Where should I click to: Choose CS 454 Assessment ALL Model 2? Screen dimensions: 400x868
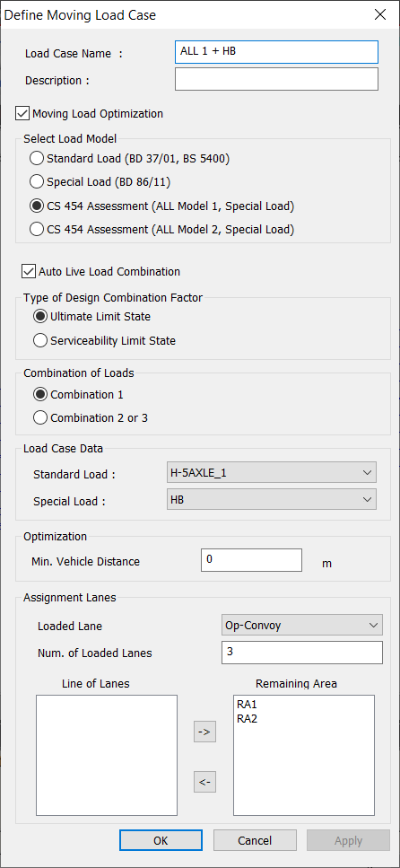pyautogui.click(x=37, y=230)
